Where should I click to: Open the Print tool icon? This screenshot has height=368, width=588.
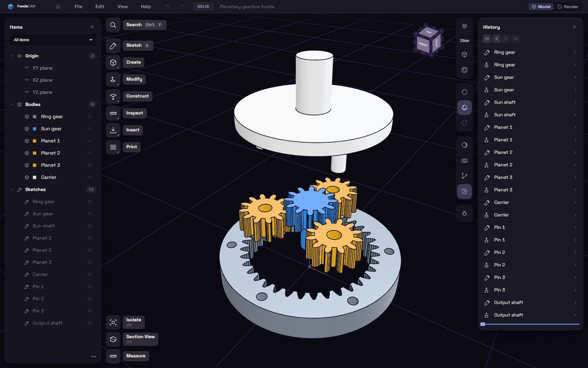pyautogui.click(x=113, y=147)
